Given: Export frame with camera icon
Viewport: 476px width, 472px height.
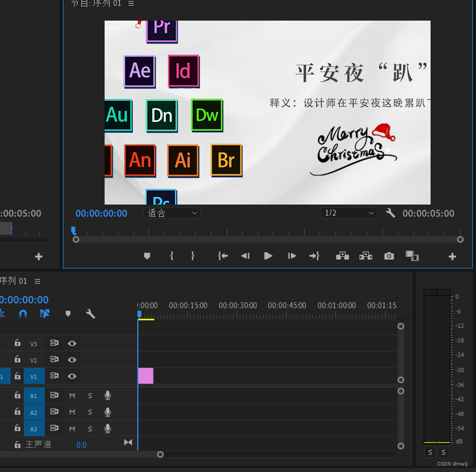Looking at the screenshot, I should click(x=389, y=256).
